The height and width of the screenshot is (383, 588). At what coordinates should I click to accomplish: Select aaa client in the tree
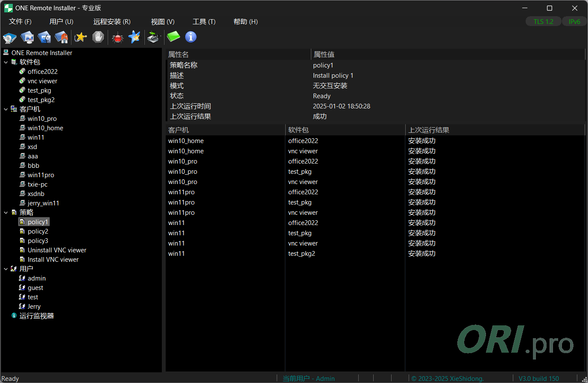pyautogui.click(x=32, y=156)
